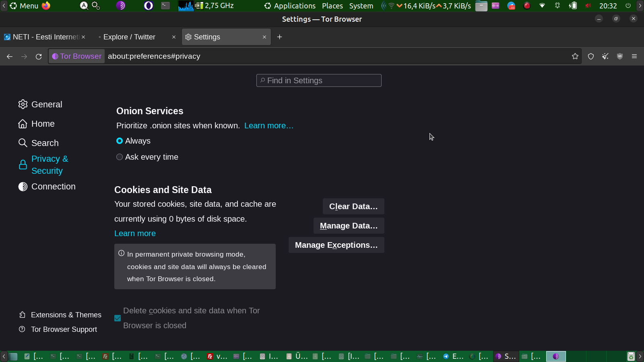Launch Firefox from the top panel

pyautogui.click(x=46, y=6)
